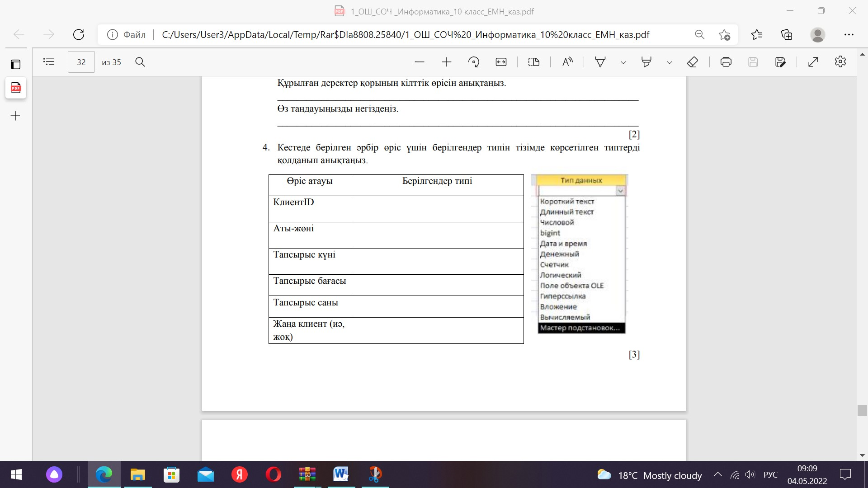
Task: Select the Erase tool
Action: pyautogui.click(x=693, y=62)
